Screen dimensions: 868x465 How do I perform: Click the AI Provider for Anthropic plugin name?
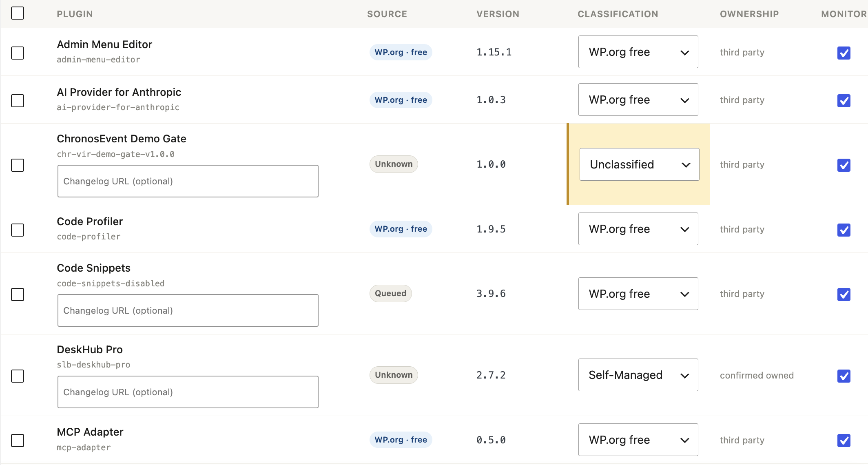(x=119, y=92)
